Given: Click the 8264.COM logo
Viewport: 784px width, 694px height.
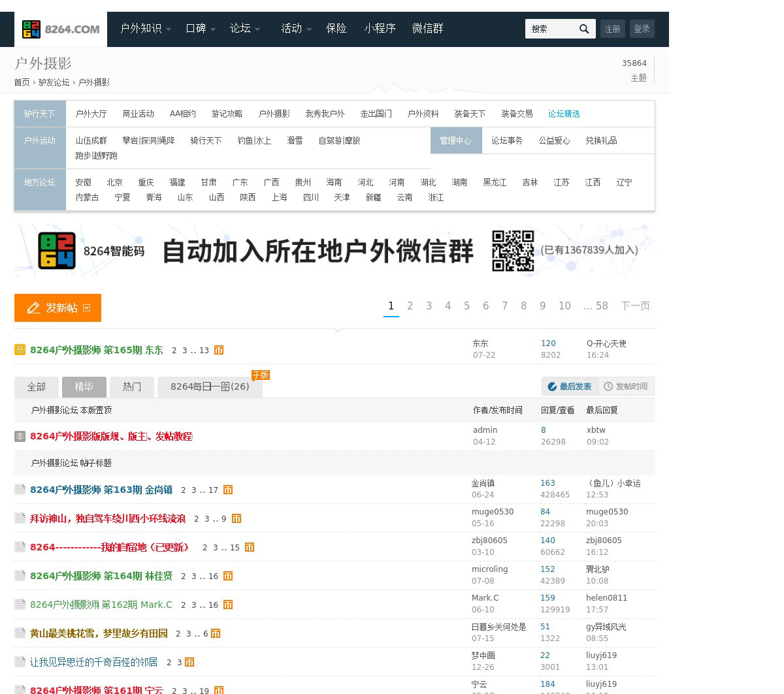Looking at the screenshot, I should [61, 29].
